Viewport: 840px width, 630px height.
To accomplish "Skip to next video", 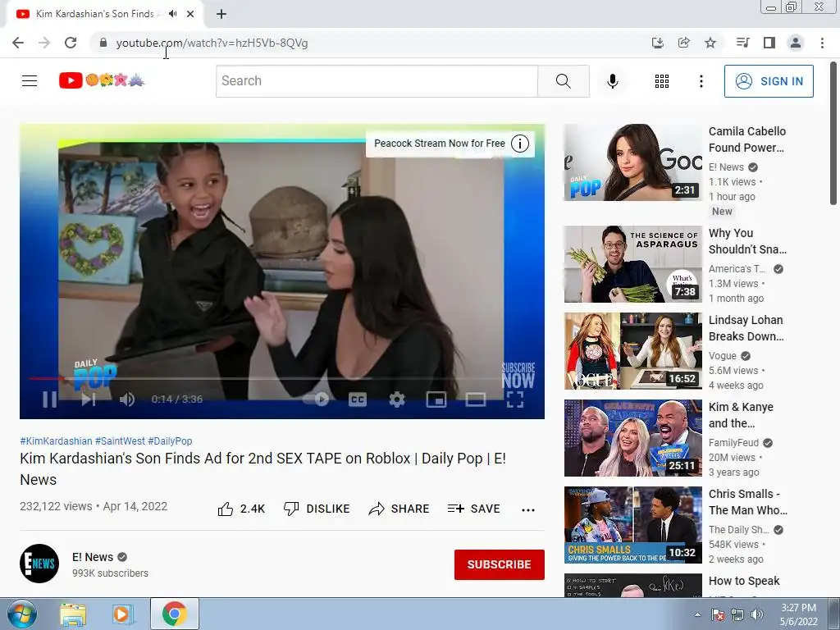I will click(x=89, y=399).
